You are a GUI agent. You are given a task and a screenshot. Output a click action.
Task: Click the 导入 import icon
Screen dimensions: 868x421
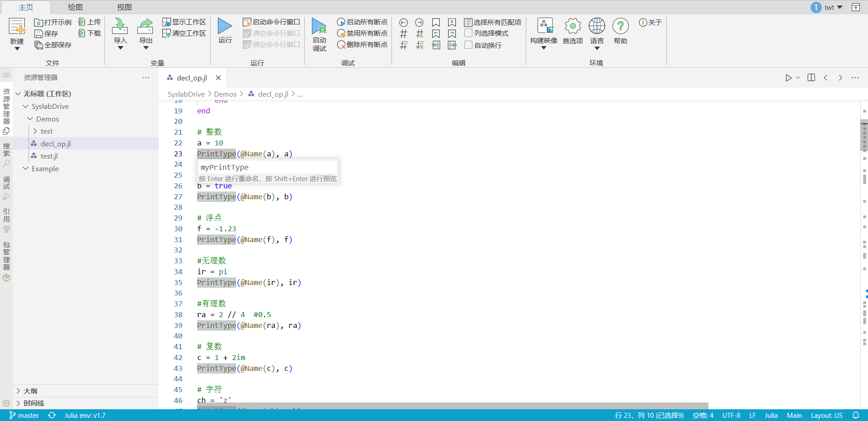120,26
